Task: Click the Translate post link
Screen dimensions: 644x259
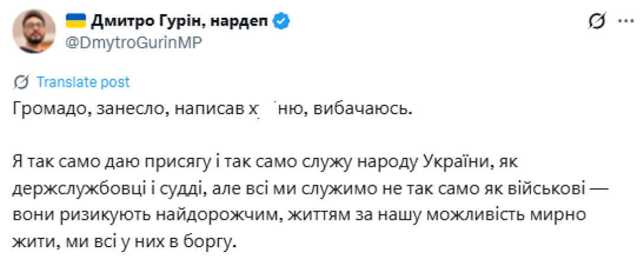Action: pos(82,82)
